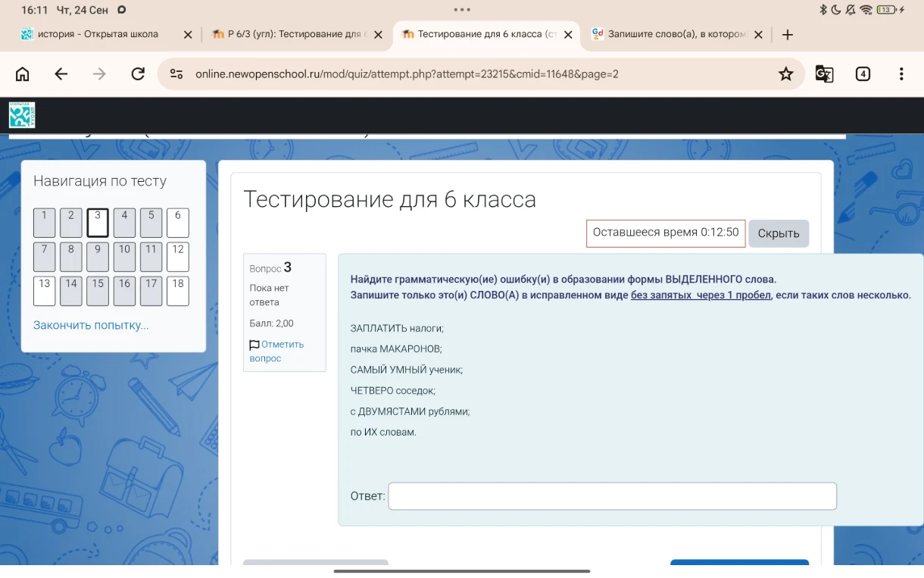Click the text 'ЧЕТВЕРО соседок;'
The width and height of the screenshot is (924, 578).
392,391
